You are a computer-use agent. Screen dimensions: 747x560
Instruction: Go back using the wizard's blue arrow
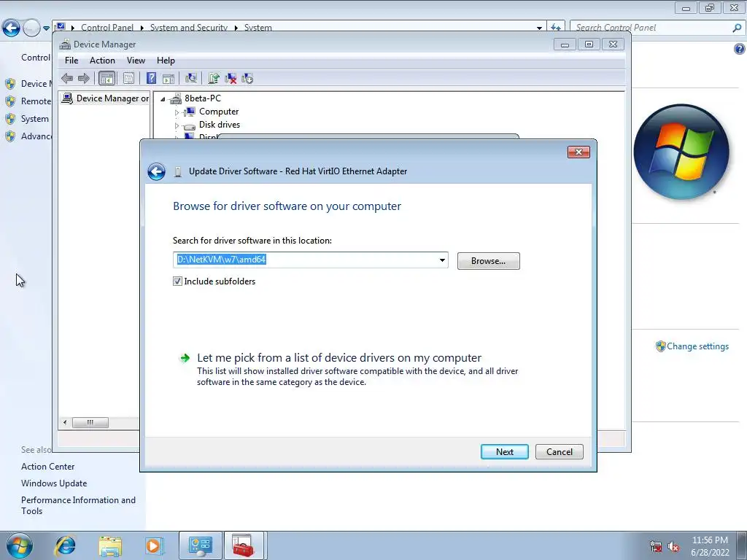pyautogui.click(x=156, y=172)
